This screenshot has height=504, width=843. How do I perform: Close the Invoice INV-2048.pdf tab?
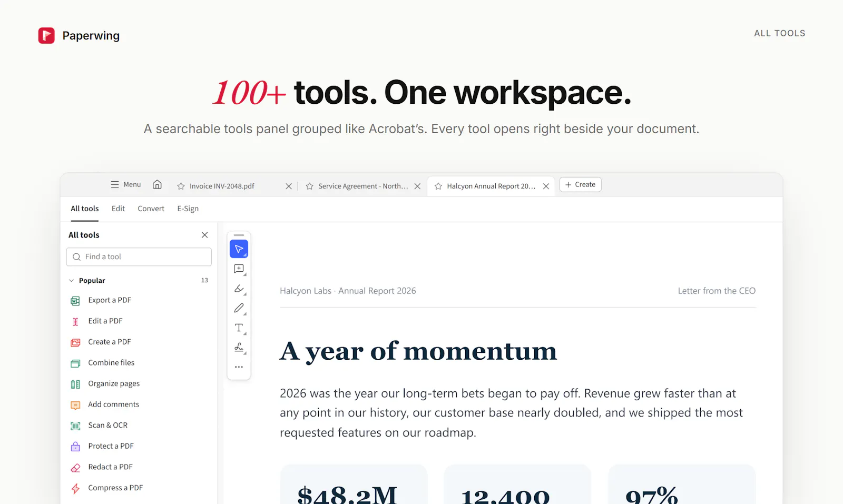[289, 186]
